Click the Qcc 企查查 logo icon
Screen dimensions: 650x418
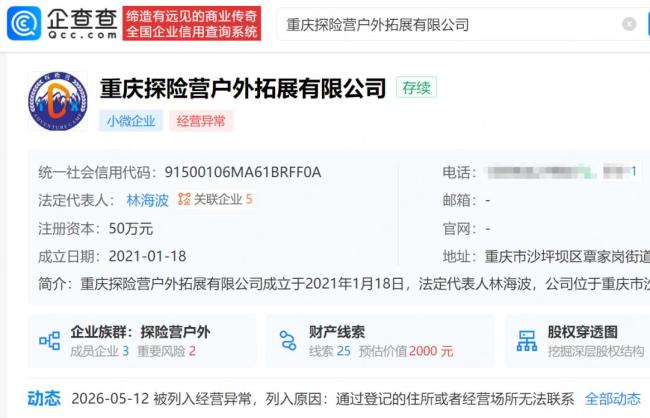coord(24,23)
